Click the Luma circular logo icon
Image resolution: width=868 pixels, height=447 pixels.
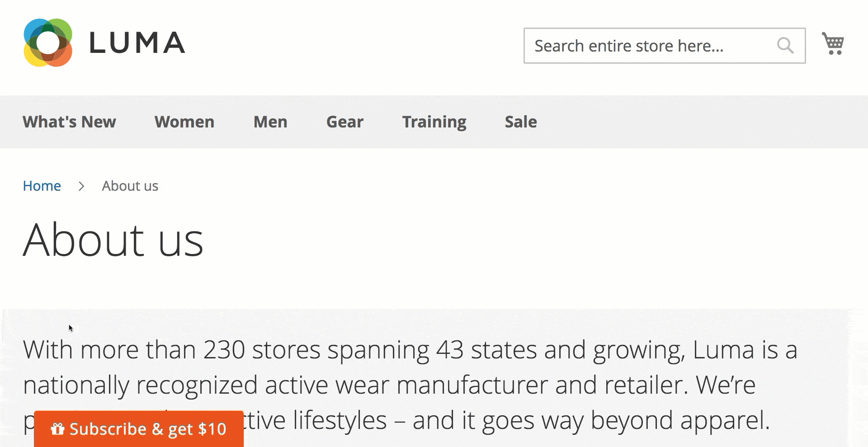pos(48,43)
